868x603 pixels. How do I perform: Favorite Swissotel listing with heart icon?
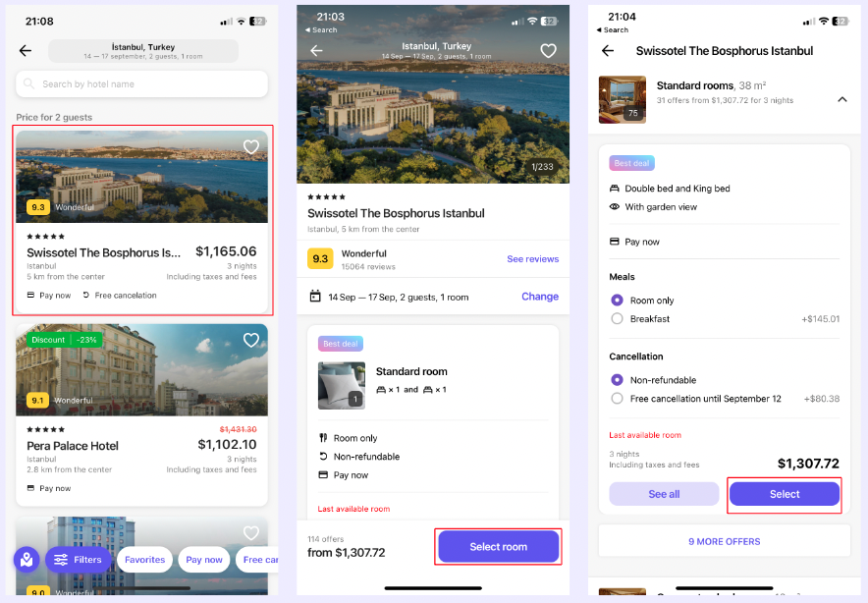tap(250, 146)
